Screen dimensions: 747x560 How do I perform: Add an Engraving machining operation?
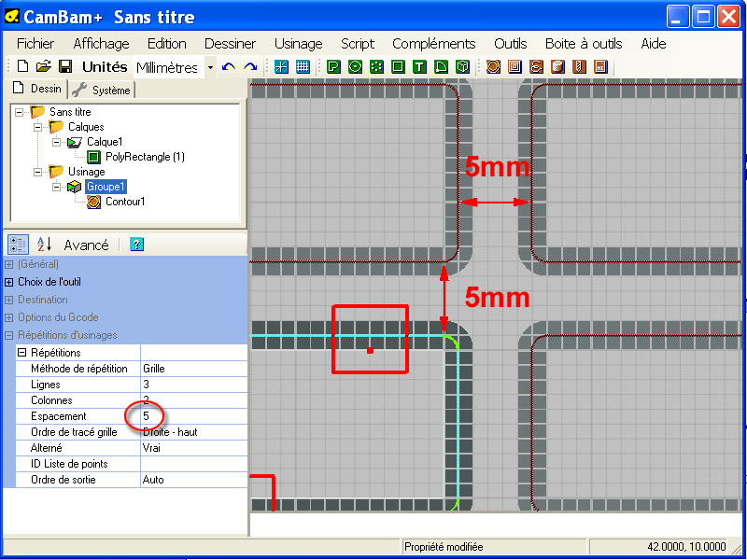pyautogui.click(x=536, y=66)
